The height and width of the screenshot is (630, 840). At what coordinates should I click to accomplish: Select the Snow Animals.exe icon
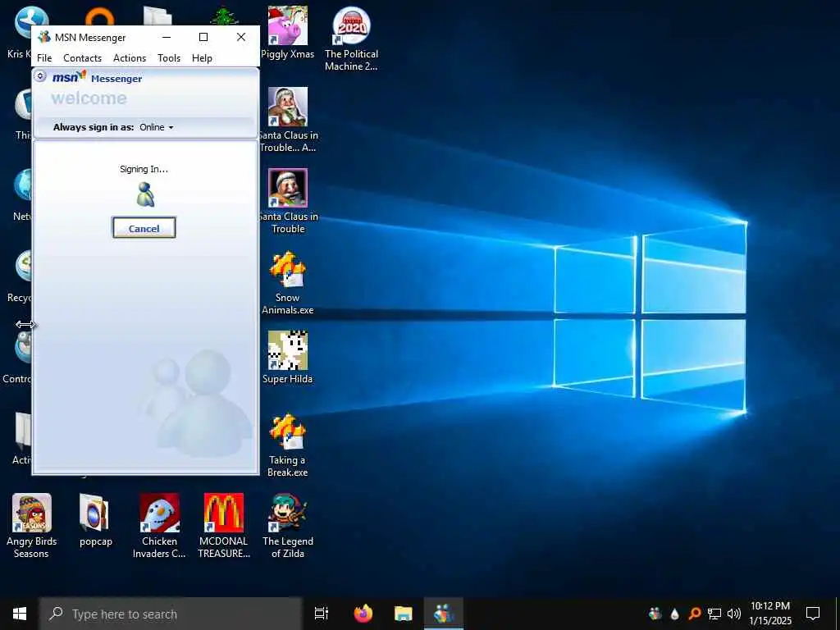click(x=288, y=282)
